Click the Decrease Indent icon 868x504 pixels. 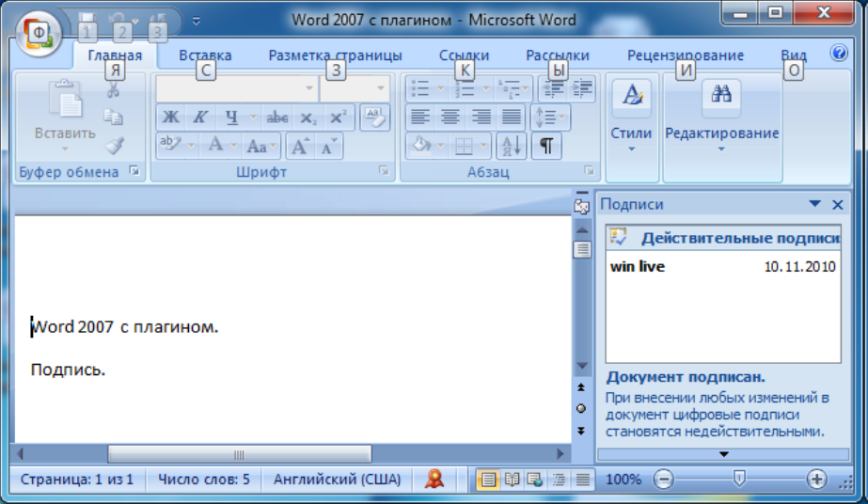click(552, 88)
